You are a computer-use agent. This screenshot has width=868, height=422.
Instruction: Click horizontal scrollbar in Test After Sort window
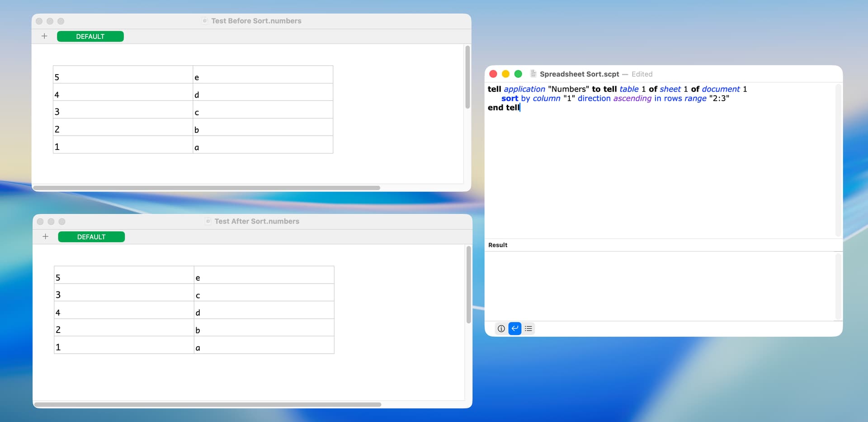click(x=208, y=404)
